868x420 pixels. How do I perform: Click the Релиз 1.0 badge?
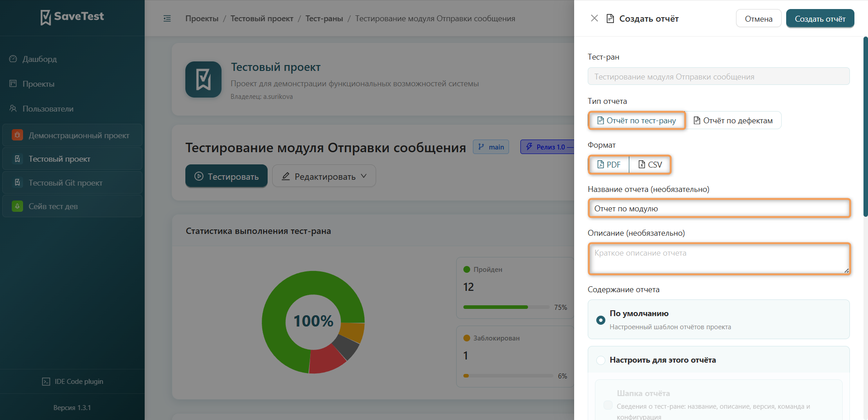tap(547, 147)
